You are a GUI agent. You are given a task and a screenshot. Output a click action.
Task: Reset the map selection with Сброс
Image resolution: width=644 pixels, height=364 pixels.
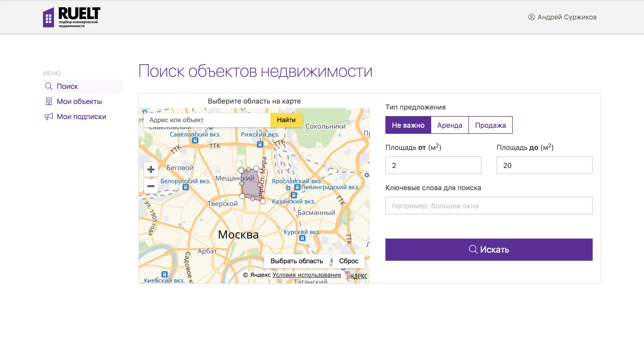point(349,261)
